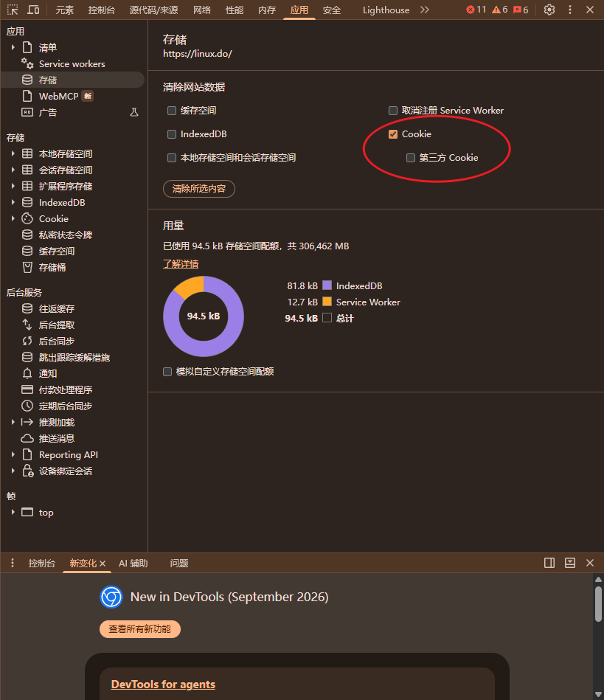Viewport: 604px width, 700px height.
Task: Enable 模拟自定义存储空间配额 checkbox
Action: (x=167, y=372)
